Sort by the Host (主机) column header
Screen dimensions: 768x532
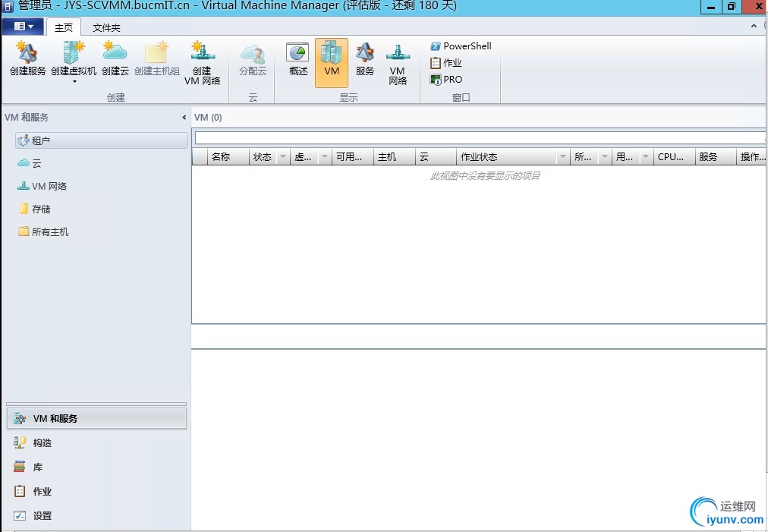[395, 157]
